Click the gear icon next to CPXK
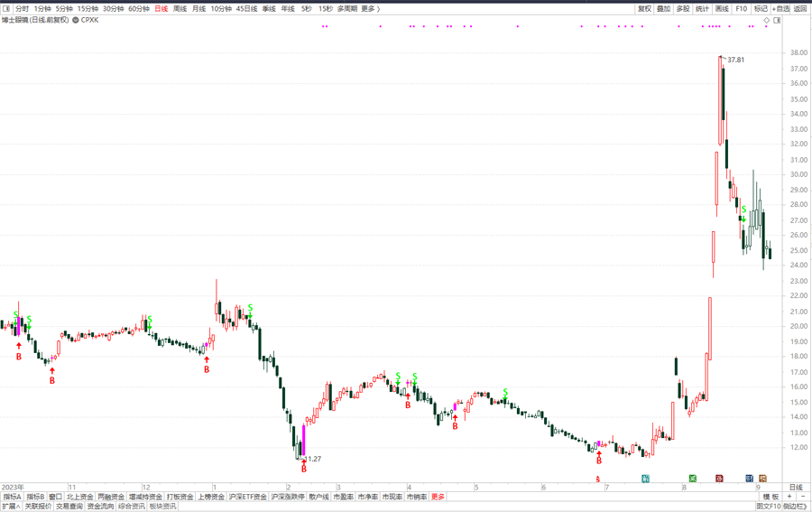Image resolution: width=812 pixels, height=512 pixels. (x=77, y=20)
